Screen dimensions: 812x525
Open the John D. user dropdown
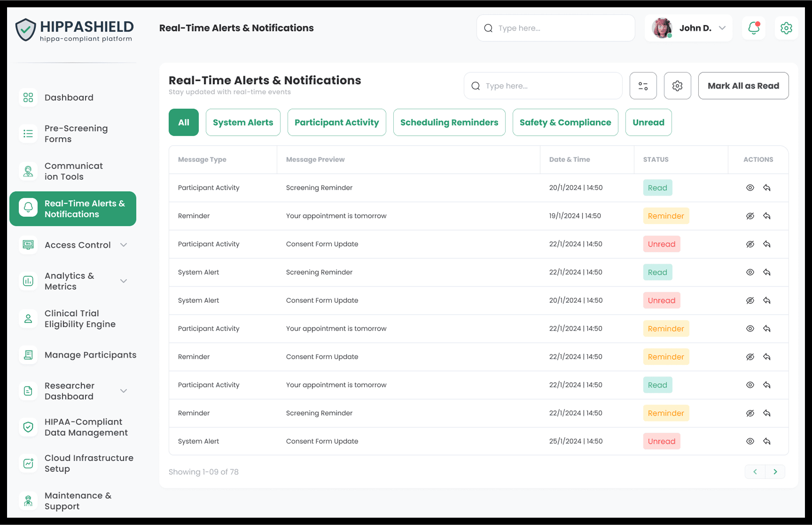(722, 28)
